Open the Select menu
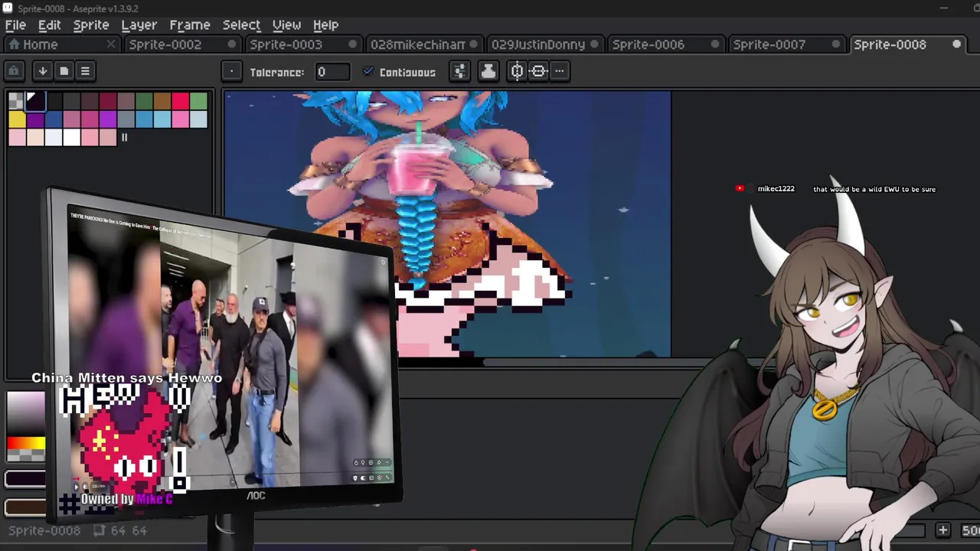 (x=241, y=24)
